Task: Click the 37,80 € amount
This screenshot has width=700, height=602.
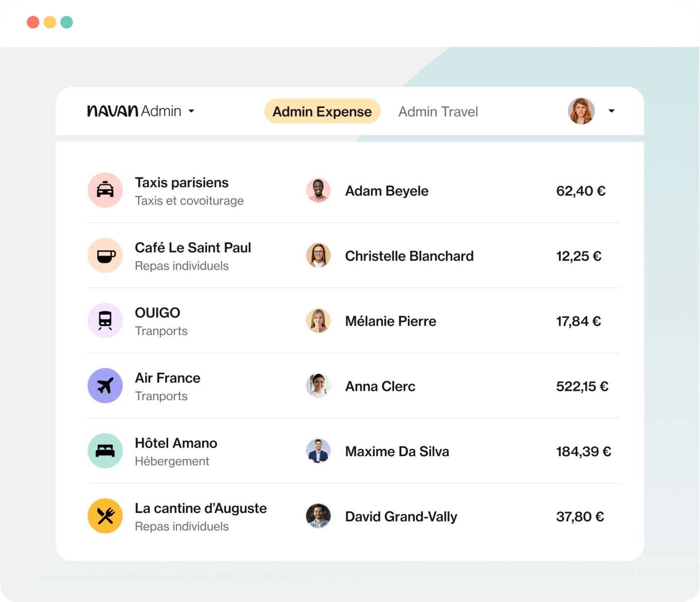Action: (x=580, y=517)
